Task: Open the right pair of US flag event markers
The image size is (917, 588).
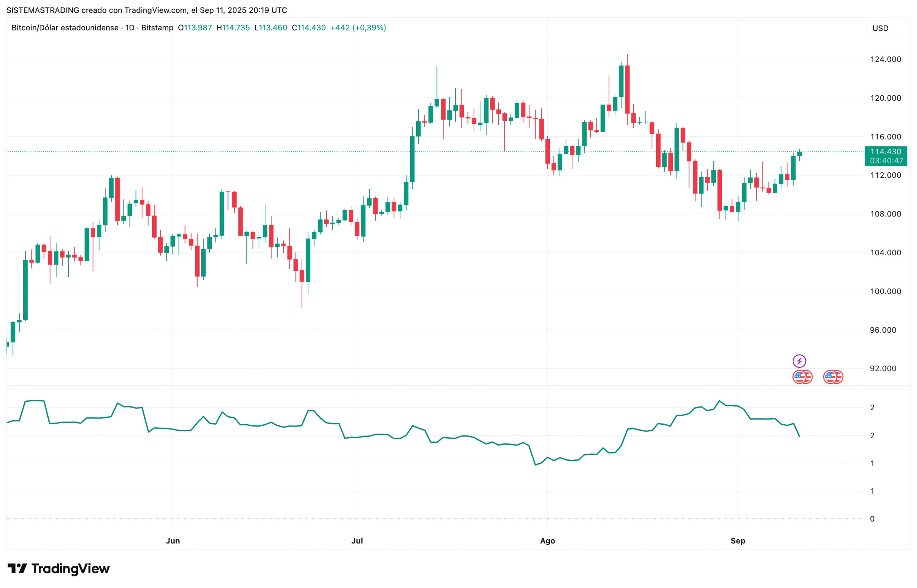Action: (x=833, y=376)
